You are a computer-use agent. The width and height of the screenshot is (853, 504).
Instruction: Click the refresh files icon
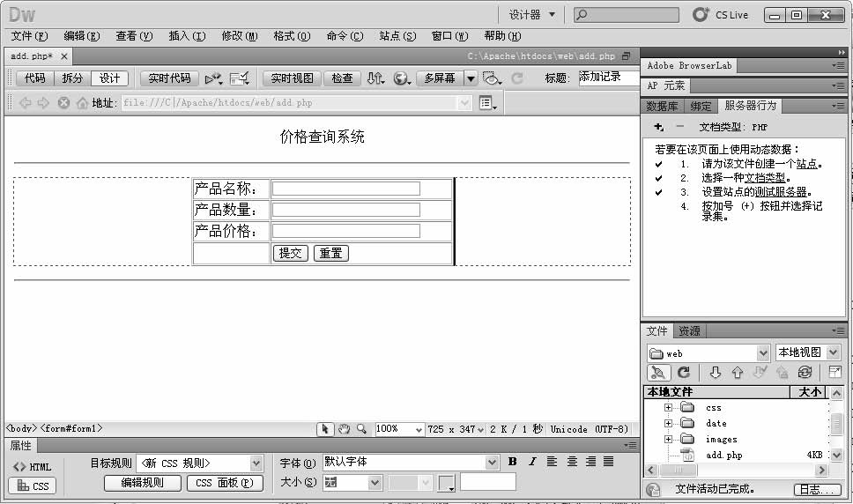[684, 373]
